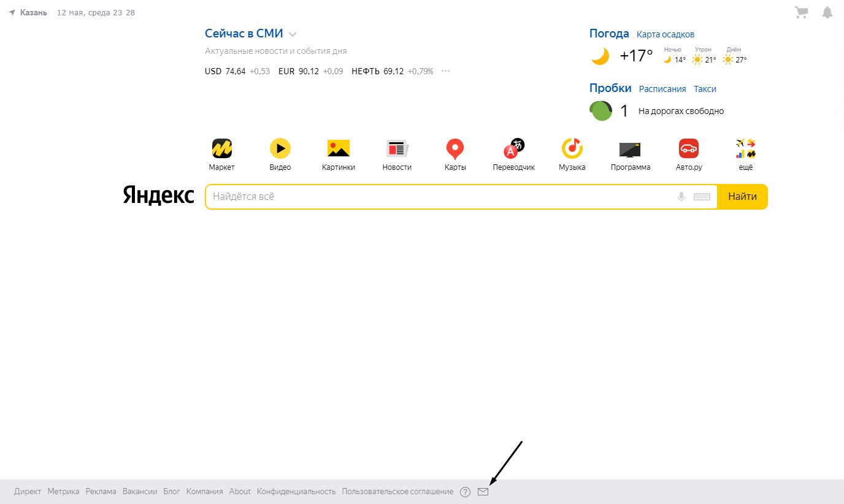Open the Переводчик service icon
The width and height of the screenshot is (844, 504).
(514, 148)
